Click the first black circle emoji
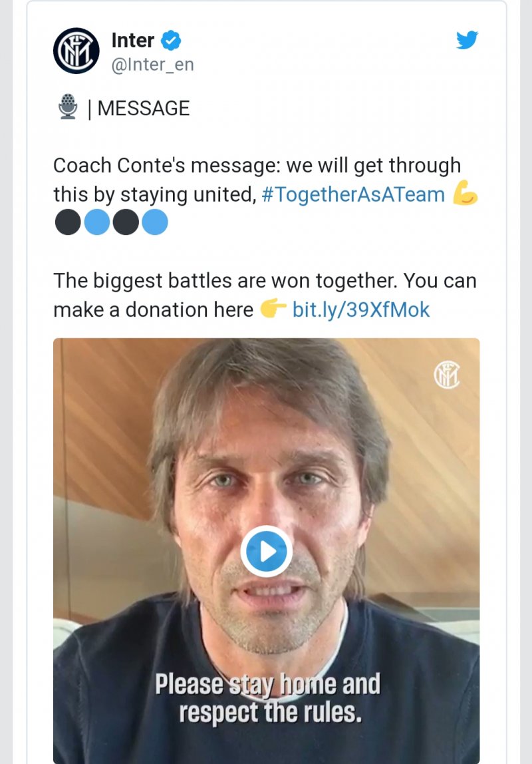The height and width of the screenshot is (764, 532). pos(68,223)
